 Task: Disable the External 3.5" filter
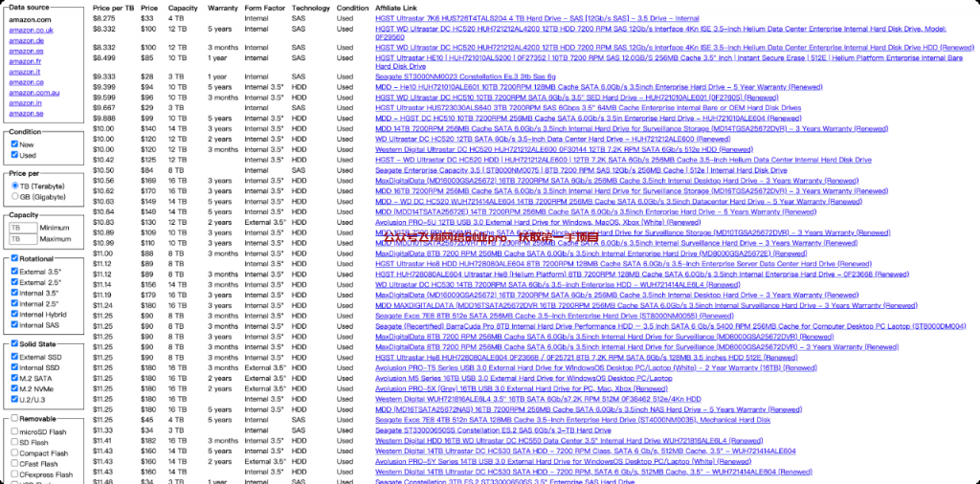(x=14, y=272)
